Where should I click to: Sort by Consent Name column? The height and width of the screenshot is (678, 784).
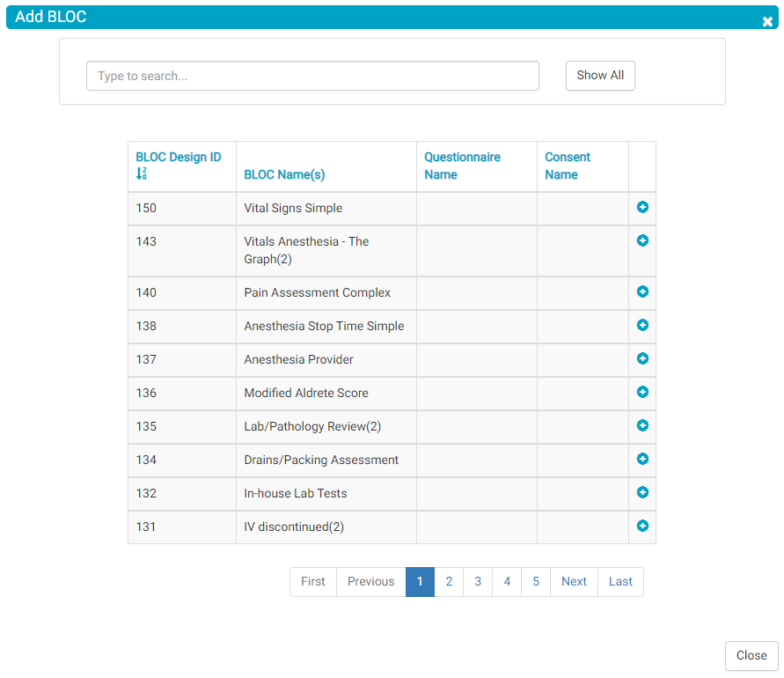click(568, 166)
